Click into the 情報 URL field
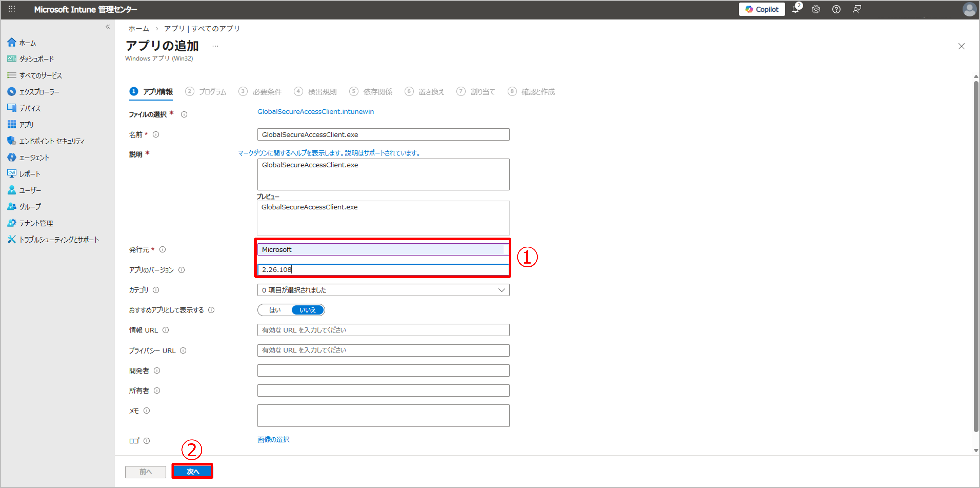The width and height of the screenshot is (980, 488). pyautogui.click(x=383, y=330)
